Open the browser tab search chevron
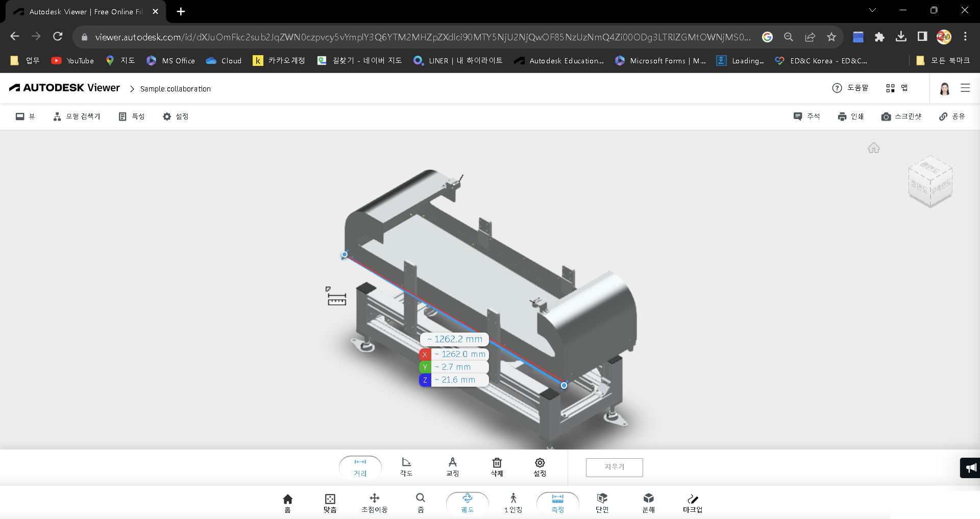This screenshot has height=519, width=980. coord(872,10)
